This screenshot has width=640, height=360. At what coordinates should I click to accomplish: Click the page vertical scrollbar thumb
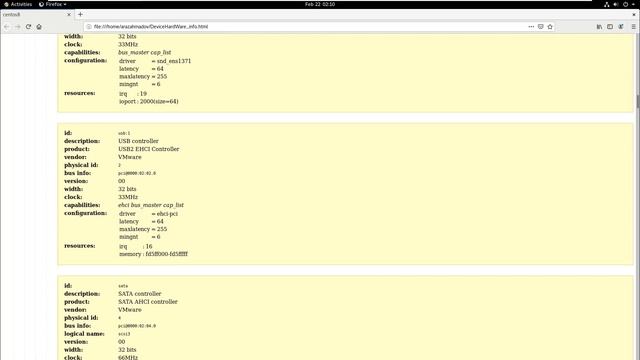(638, 101)
